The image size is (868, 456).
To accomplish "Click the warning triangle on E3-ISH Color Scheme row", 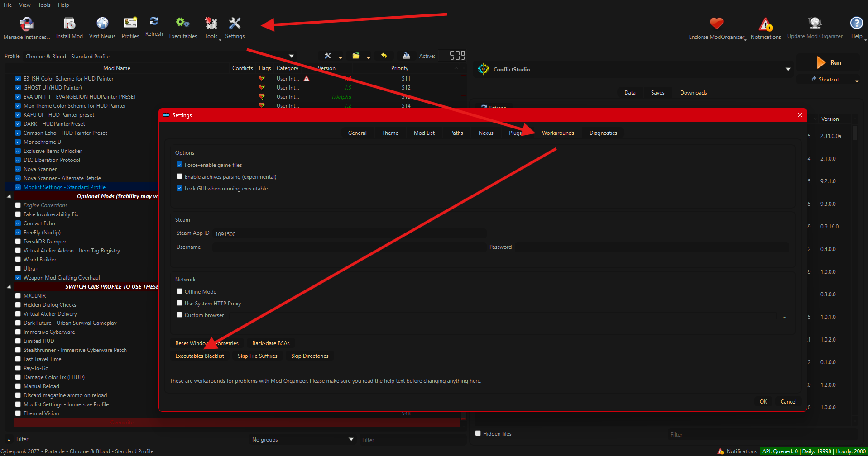I will tap(307, 79).
